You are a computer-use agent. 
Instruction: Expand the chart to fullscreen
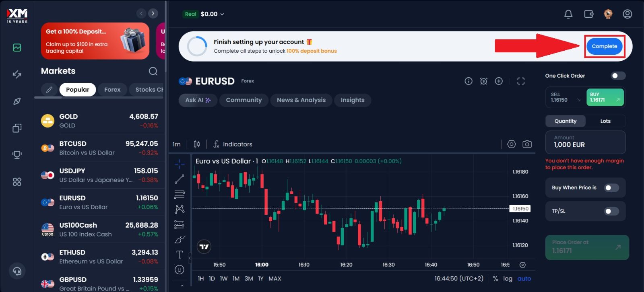click(521, 81)
